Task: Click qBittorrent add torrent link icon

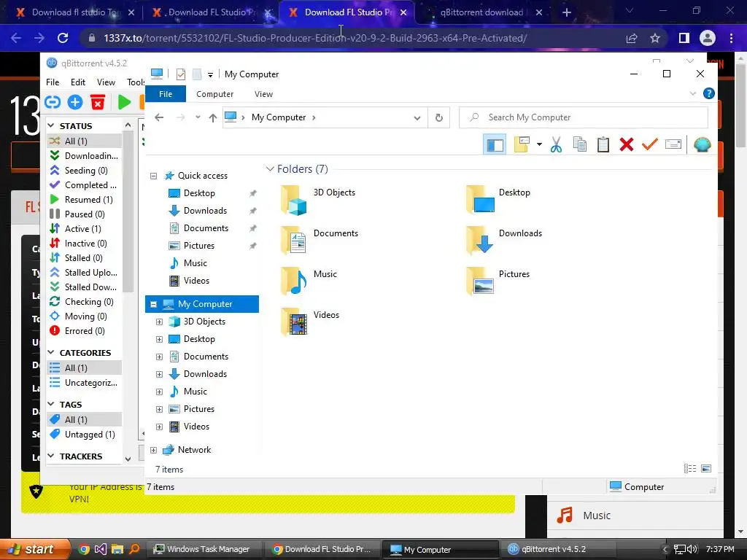Action: pyautogui.click(x=53, y=102)
